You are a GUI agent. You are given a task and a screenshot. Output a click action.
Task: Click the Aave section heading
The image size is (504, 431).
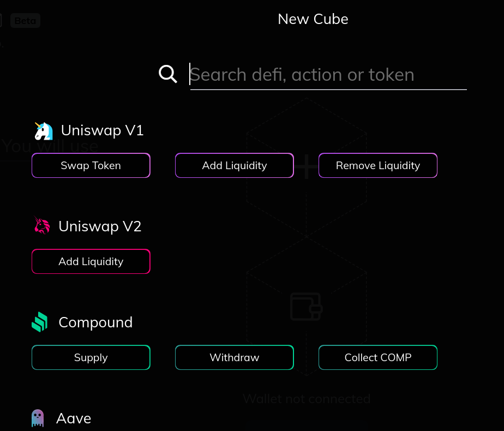(74, 418)
